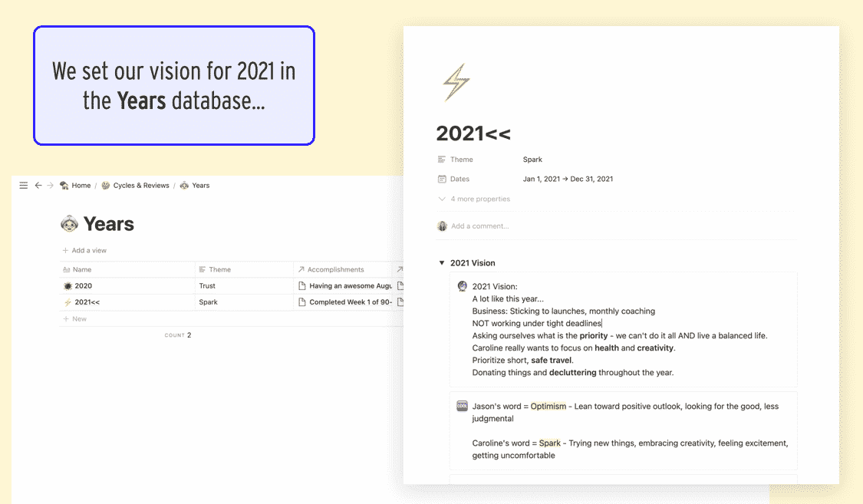
Task: Click Add a comment field
Action: (479, 226)
